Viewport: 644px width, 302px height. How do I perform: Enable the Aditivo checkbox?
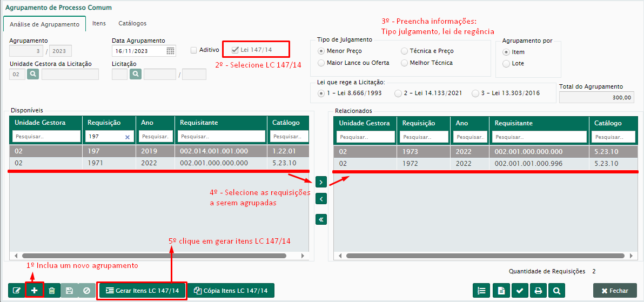point(194,50)
